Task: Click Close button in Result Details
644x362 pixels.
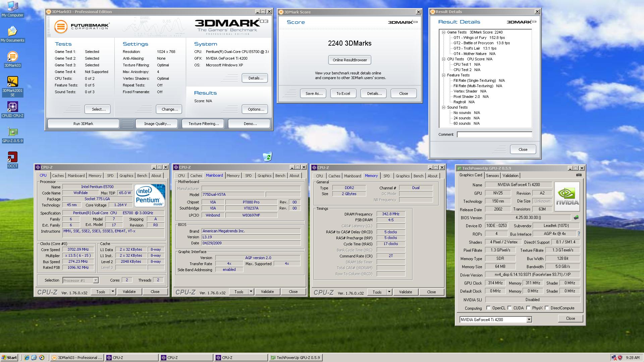Action: (x=523, y=149)
